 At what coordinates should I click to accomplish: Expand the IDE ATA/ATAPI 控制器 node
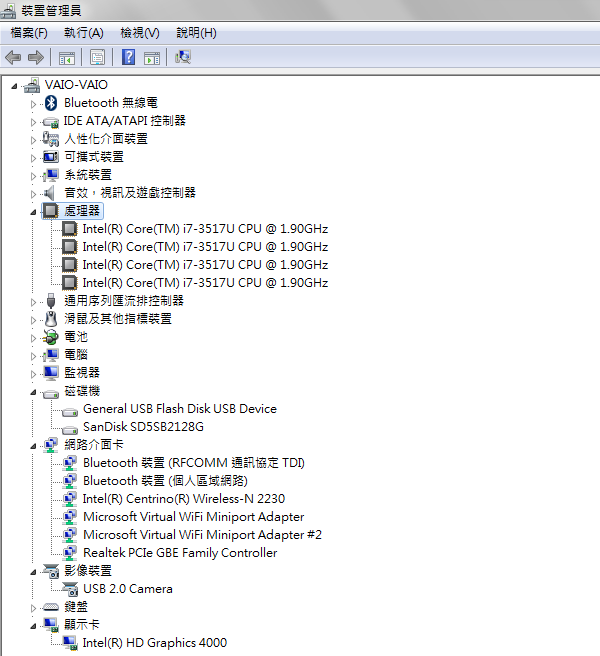pos(33,122)
